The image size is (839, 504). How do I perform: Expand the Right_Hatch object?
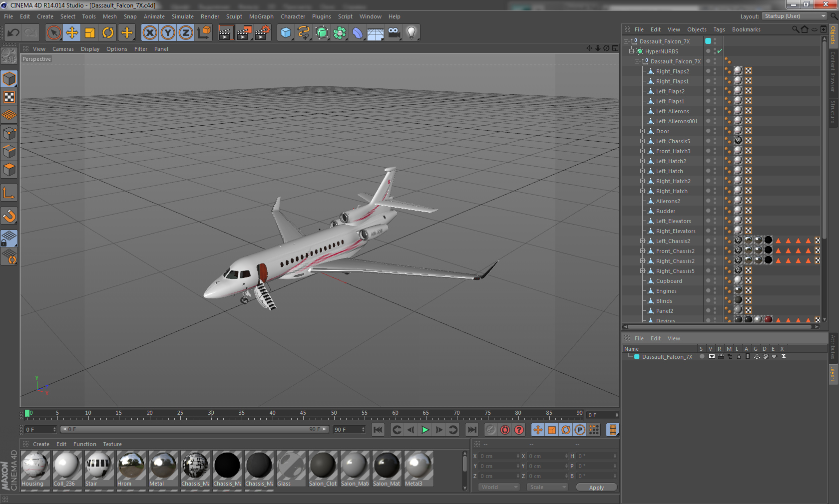click(x=643, y=191)
